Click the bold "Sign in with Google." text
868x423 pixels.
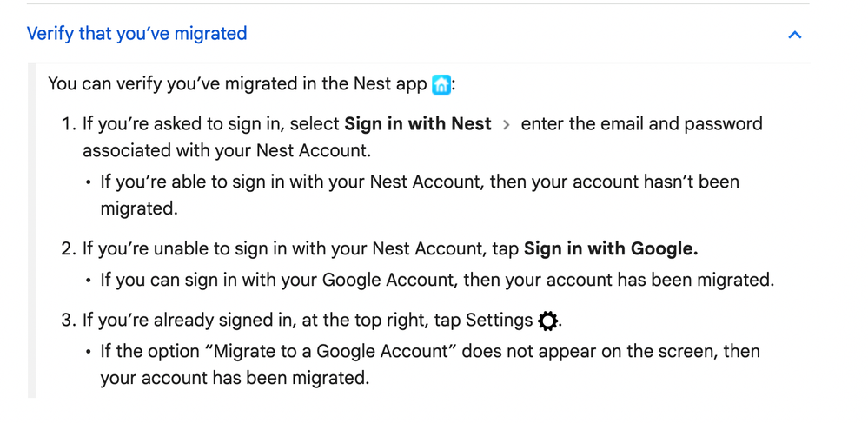[x=610, y=249]
